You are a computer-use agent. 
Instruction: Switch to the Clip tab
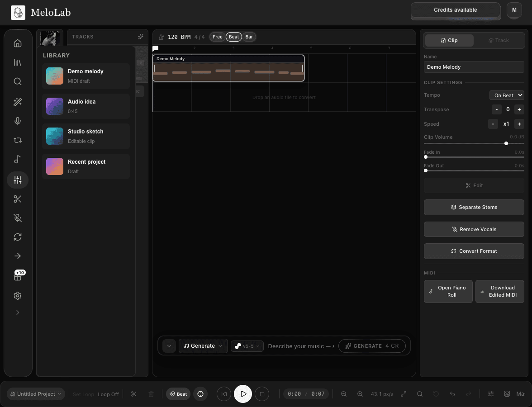[449, 40]
